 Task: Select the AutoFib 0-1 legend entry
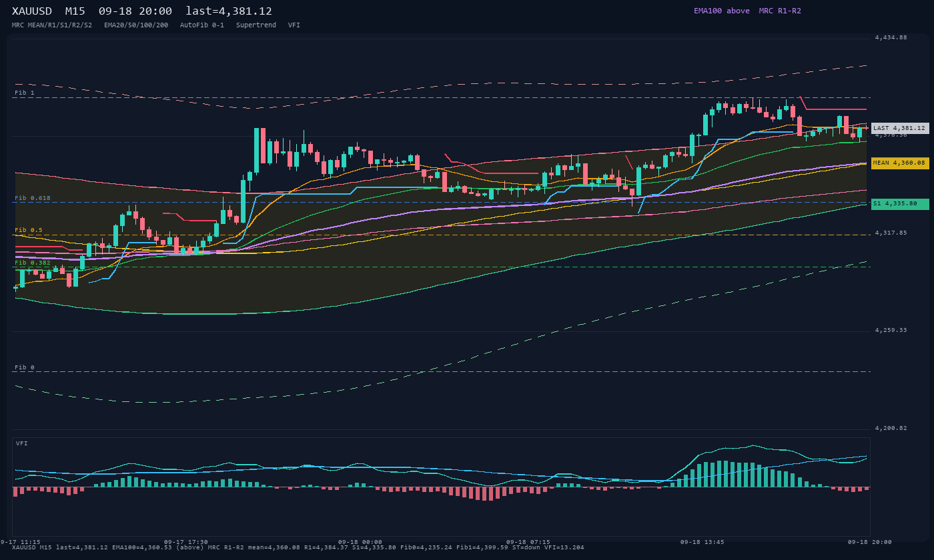click(x=202, y=25)
